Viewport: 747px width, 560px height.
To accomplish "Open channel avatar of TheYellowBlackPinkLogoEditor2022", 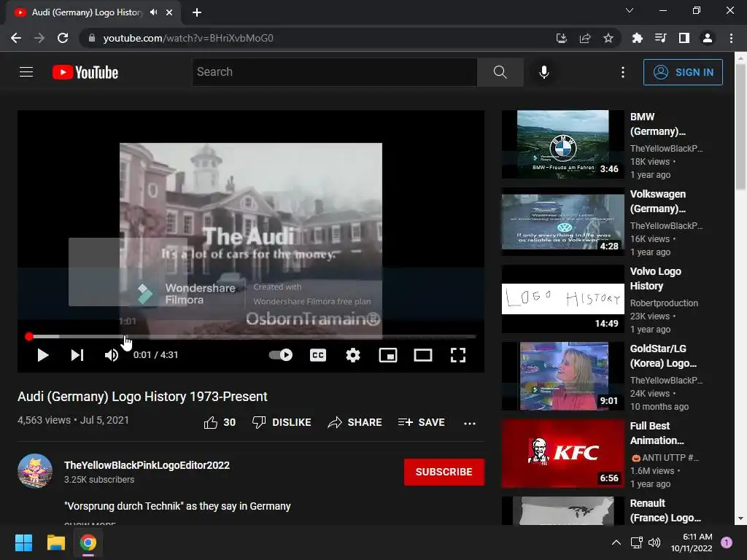I will [x=35, y=471].
